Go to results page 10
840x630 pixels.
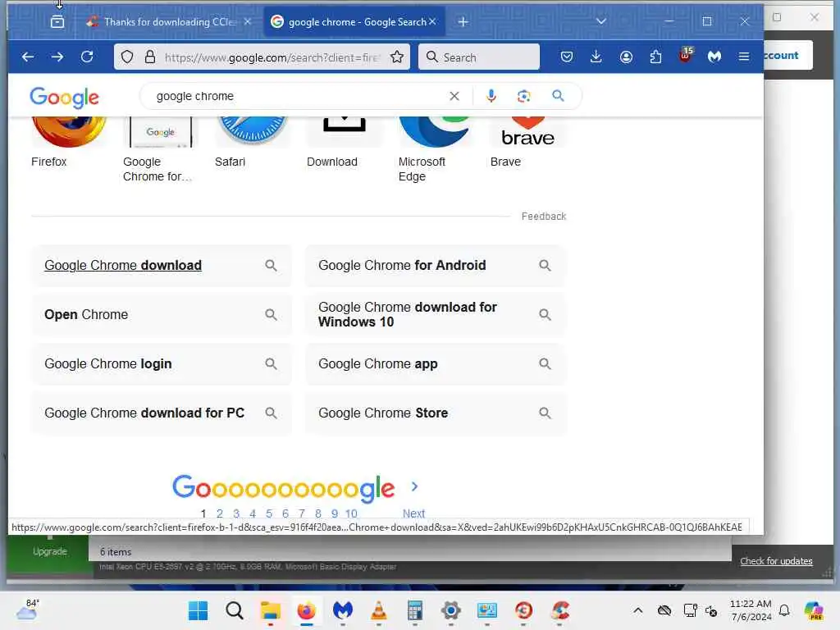click(x=351, y=514)
